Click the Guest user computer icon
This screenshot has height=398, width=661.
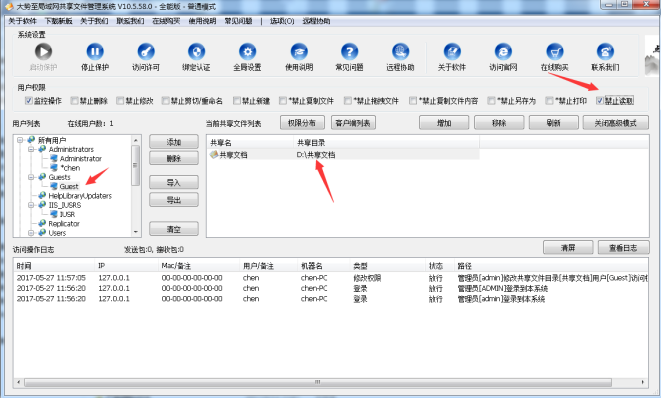point(54,186)
